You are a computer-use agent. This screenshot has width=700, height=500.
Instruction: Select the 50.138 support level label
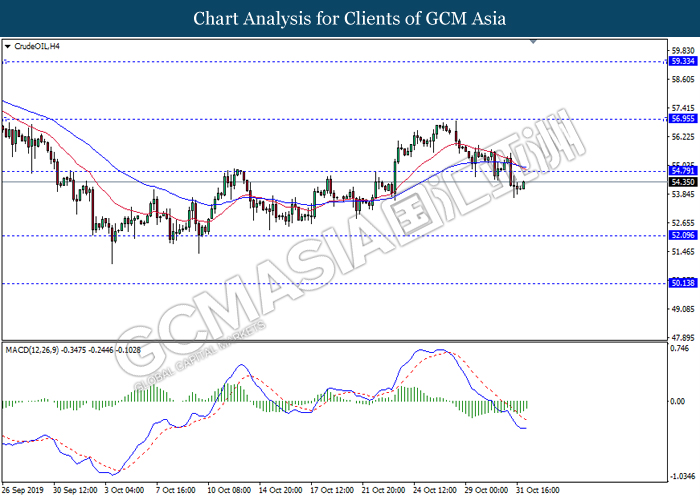(682, 284)
